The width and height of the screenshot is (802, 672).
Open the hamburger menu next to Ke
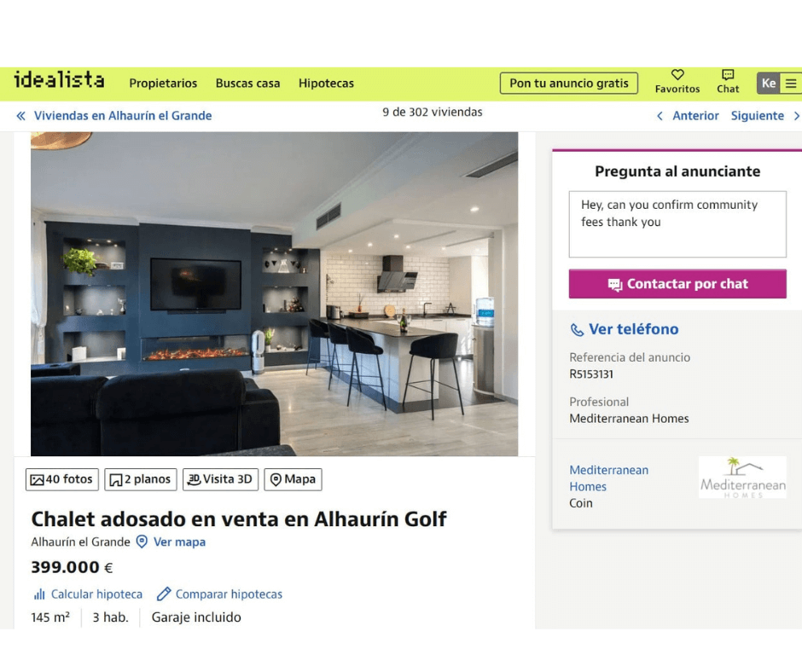[791, 84]
